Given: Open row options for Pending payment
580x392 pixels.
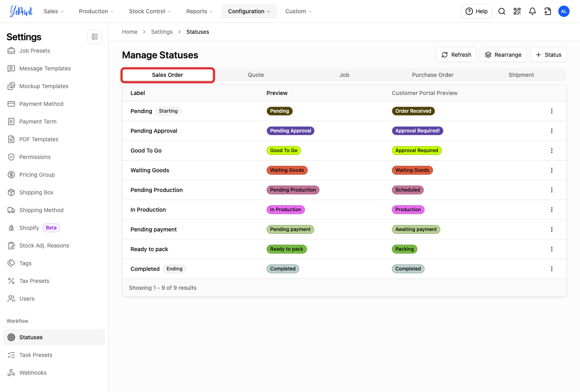Looking at the screenshot, I should (552, 229).
